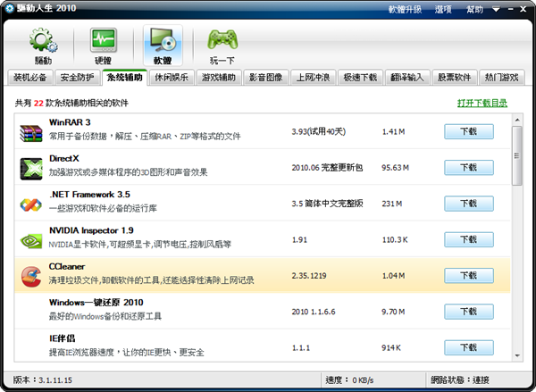Click the 2.35.1219 version text
This screenshot has height=392, width=536.
pos(309,276)
